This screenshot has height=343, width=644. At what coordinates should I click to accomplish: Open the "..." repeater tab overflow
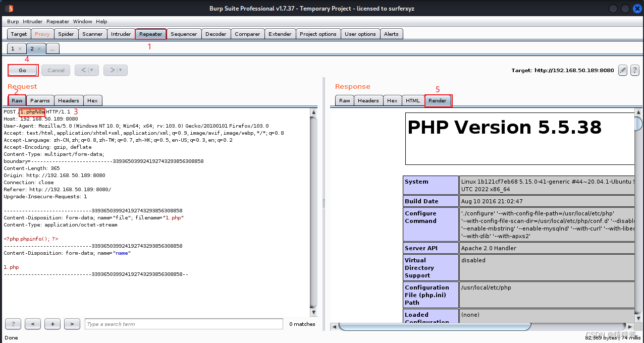52,49
